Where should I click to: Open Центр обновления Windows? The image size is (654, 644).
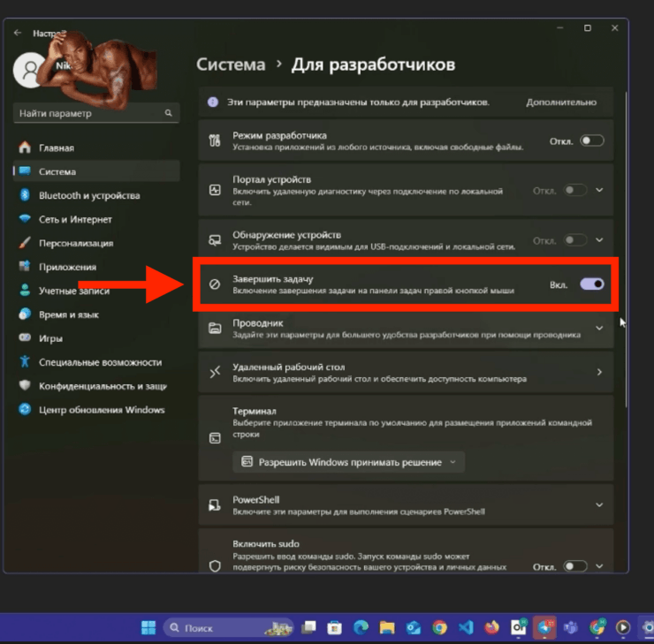coord(101,410)
